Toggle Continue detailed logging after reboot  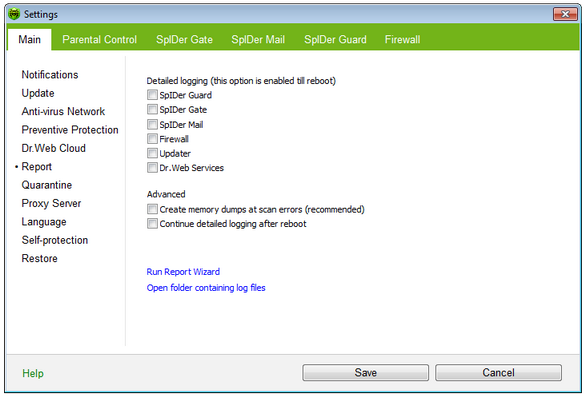tap(152, 223)
